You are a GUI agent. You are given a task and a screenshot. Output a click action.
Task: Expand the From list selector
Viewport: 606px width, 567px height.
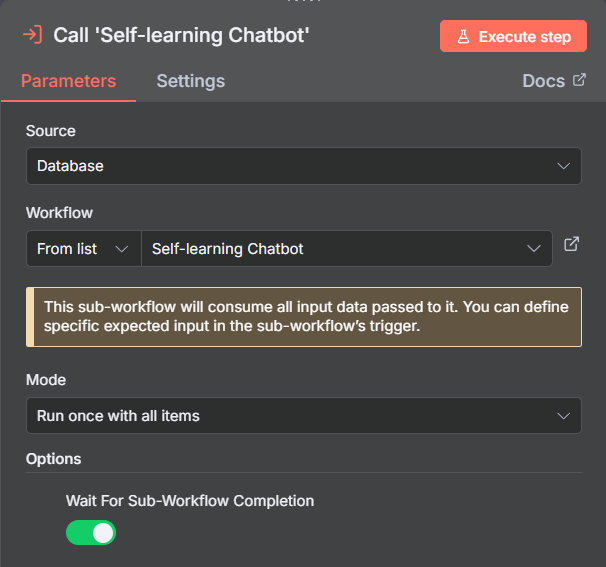pyautogui.click(x=83, y=249)
